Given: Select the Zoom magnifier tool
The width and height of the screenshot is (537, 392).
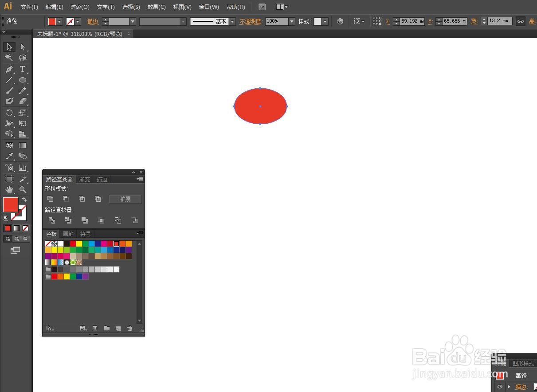Looking at the screenshot, I should tap(23, 190).
